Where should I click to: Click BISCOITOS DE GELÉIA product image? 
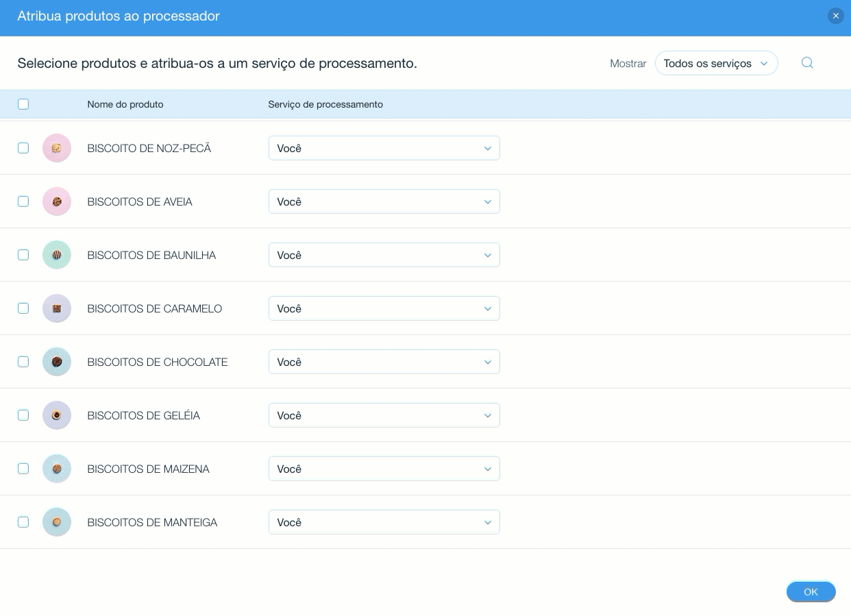tap(57, 415)
